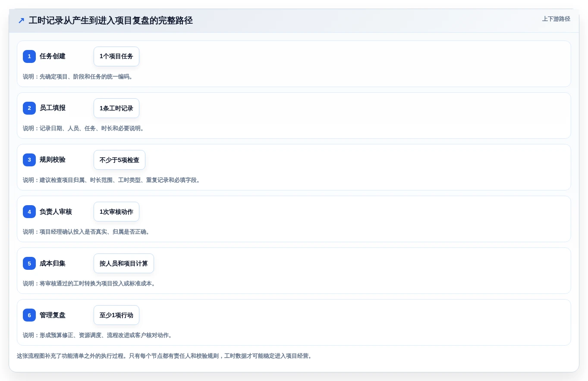Click description 先确定项目、阶段和任务的统一编码

click(x=78, y=77)
